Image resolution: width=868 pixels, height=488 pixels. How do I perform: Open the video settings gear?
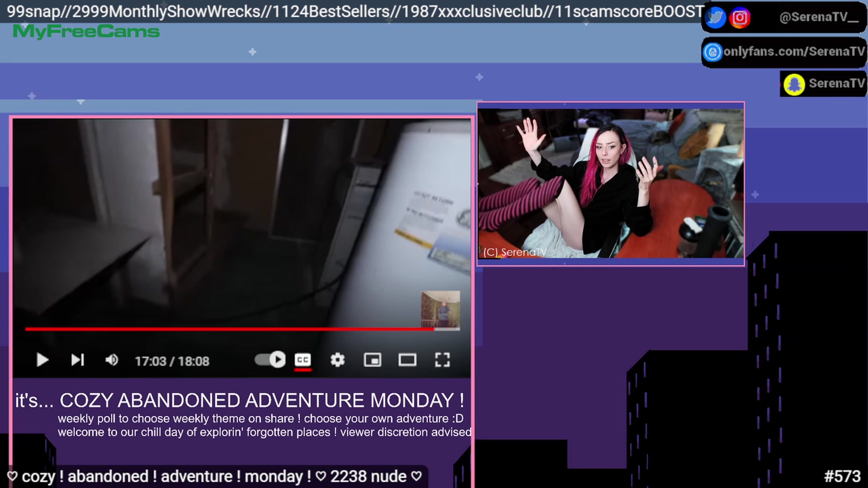coord(337,360)
